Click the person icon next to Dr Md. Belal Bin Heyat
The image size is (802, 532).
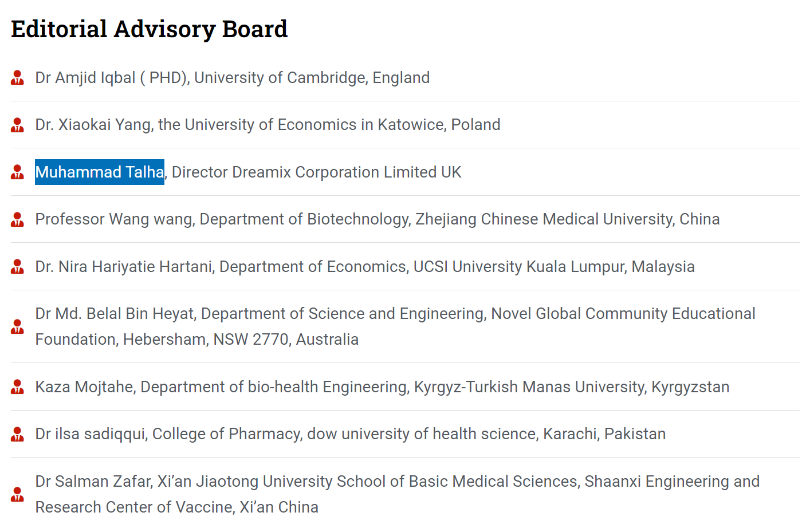18,326
